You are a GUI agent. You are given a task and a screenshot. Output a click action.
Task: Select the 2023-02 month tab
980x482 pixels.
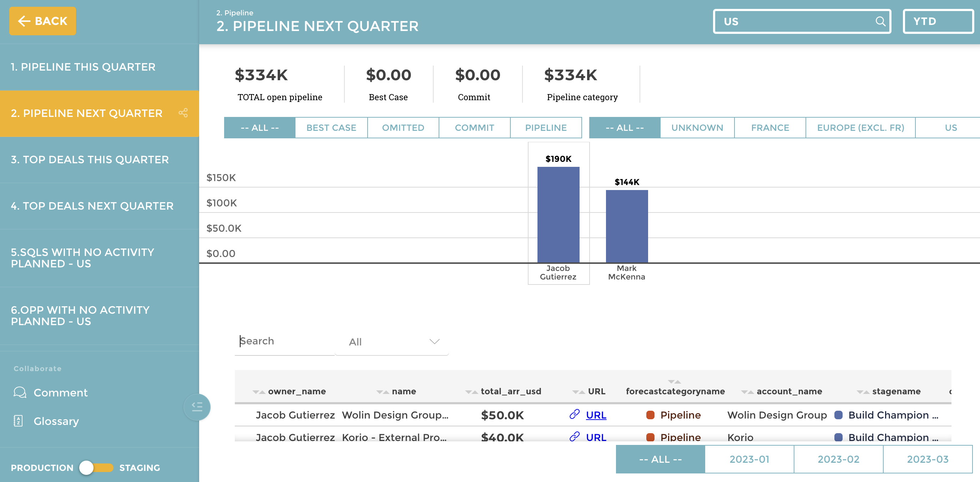[838, 459]
